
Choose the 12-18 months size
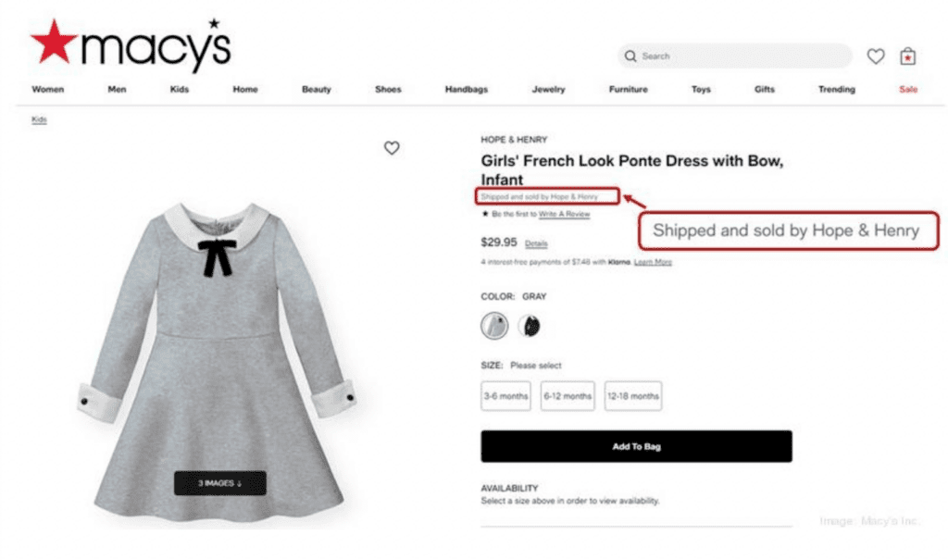pos(633,396)
